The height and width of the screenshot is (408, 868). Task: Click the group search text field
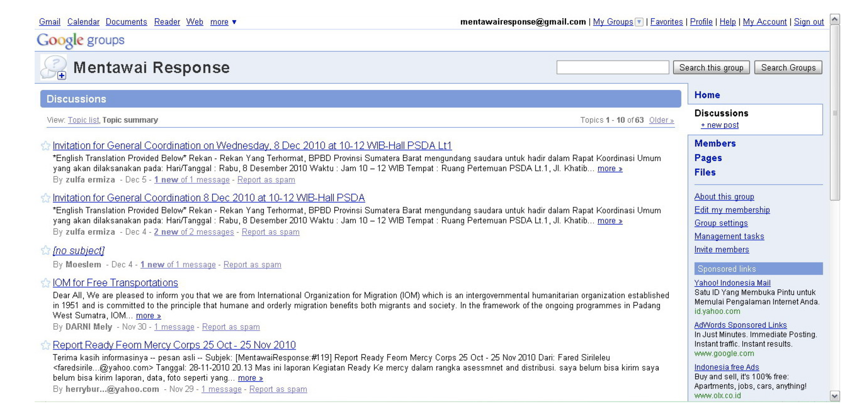pos(612,67)
